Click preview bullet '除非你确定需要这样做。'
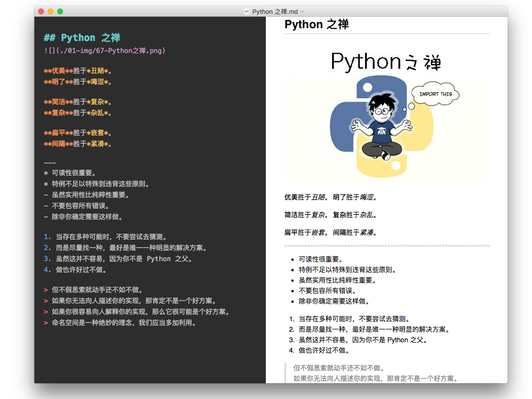 point(335,301)
